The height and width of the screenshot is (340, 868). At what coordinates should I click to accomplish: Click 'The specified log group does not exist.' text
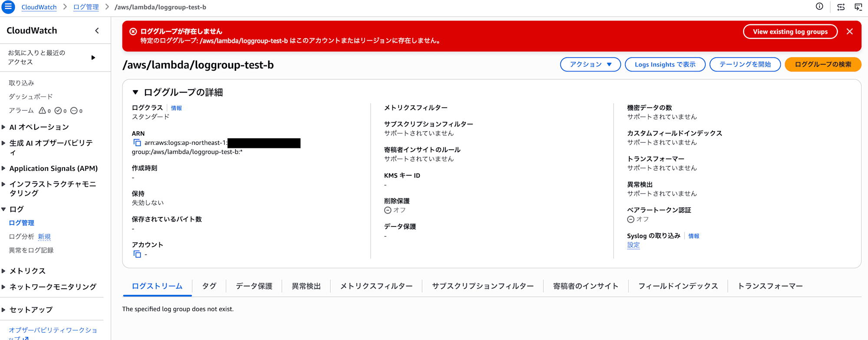coord(178,309)
